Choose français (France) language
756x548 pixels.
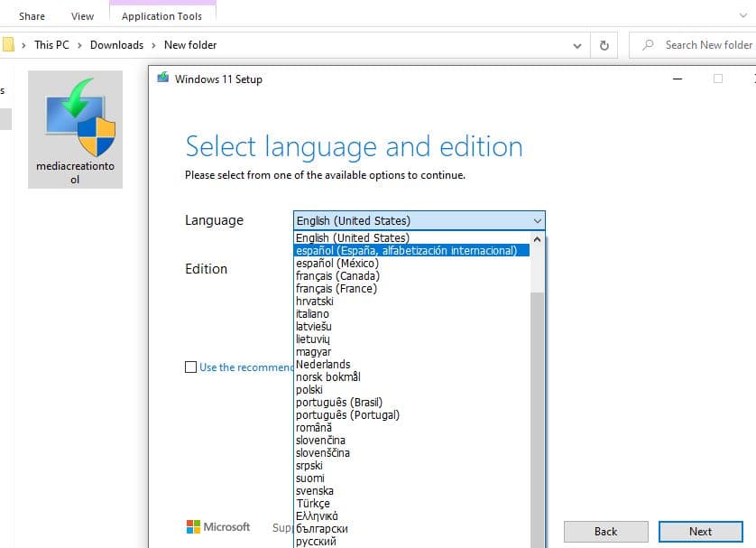pyautogui.click(x=411, y=289)
